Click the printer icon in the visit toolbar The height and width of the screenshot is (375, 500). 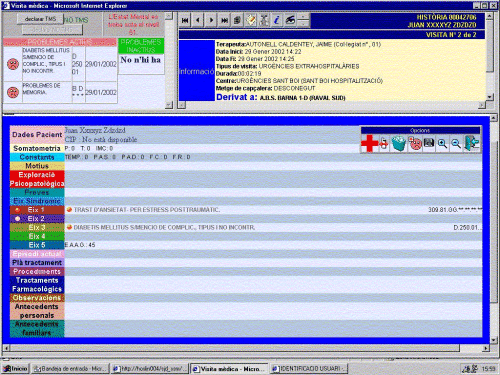(x=237, y=20)
